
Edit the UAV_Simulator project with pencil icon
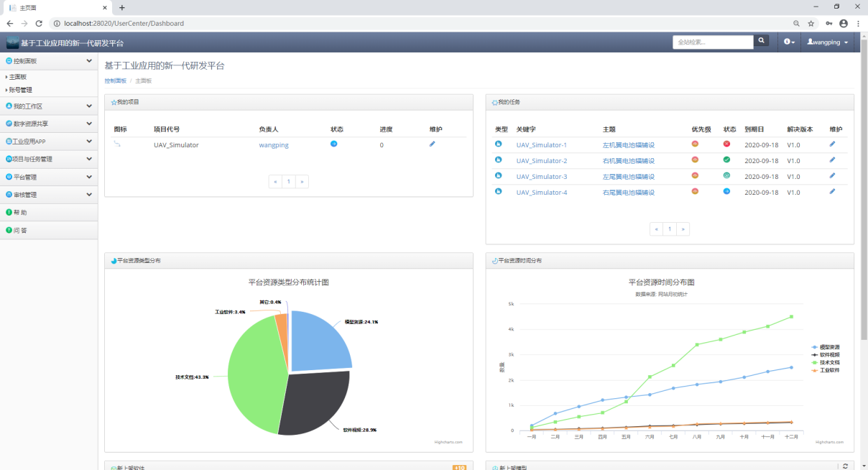click(x=433, y=144)
